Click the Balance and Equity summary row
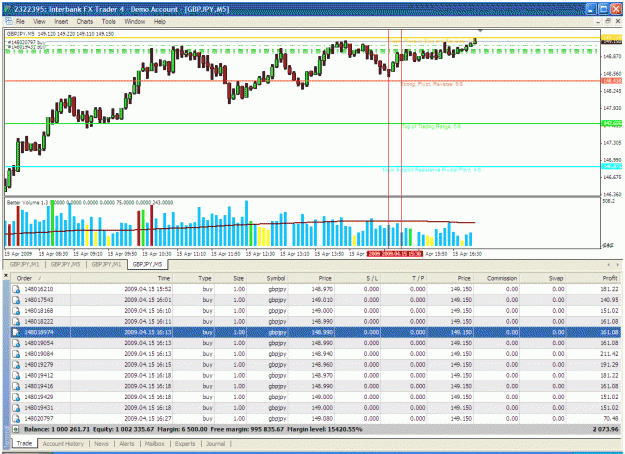The height and width of the screenshot is (454, 625). tap(315, 429)
